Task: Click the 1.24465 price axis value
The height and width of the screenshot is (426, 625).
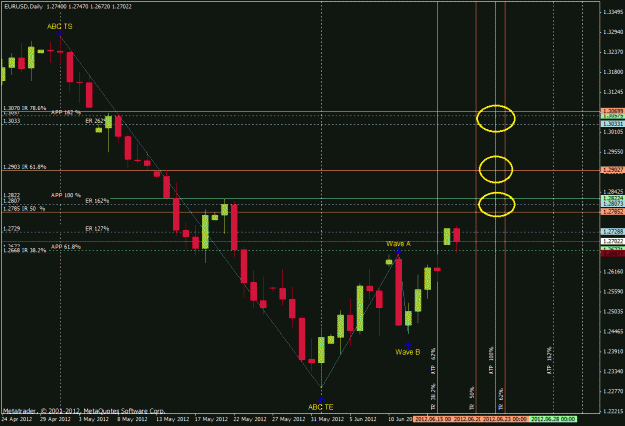Action: tap(613, 332)
